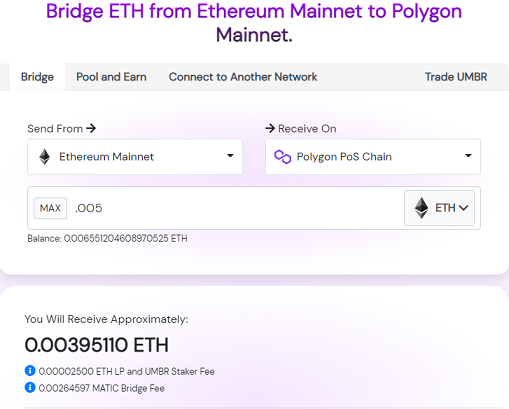The height and width of the screenshot is (409, 509).
Task: Open the Ethereum Mainnet source network dropdown
Action: pyautogui.click(x=135, y=157)
